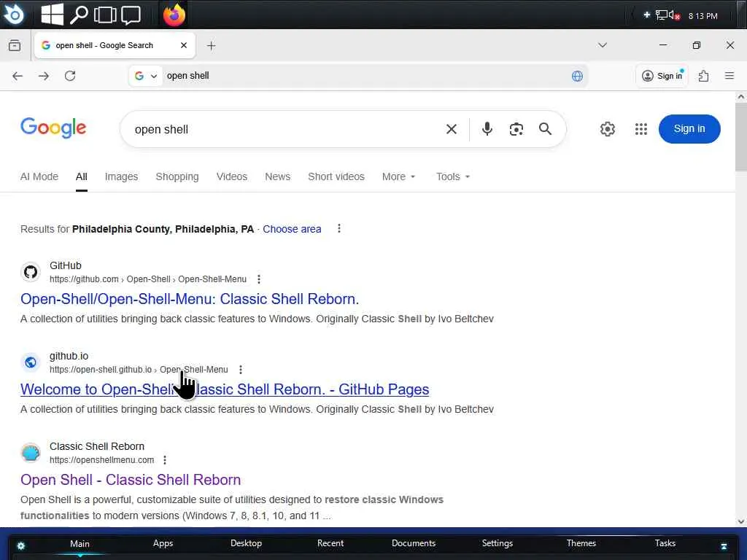Viewport: 747px width, 560px height.
Task: Click the magnifier search icon in top bar
Action: click(x=79, y=15)
